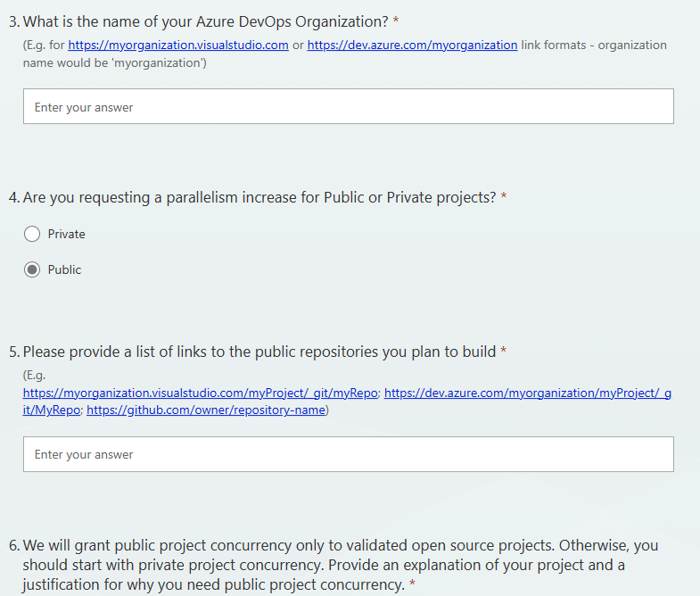Click question 5 text about public repositories
Screen dimensions: 700x596
tap(259, 352)
